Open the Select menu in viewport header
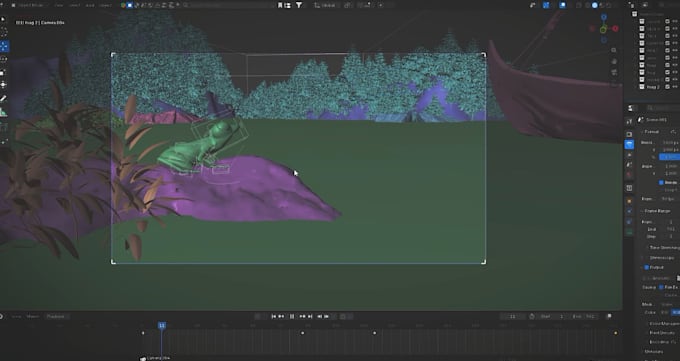The width and height of the screenshot is (680, 361). (x=75, y=5)
